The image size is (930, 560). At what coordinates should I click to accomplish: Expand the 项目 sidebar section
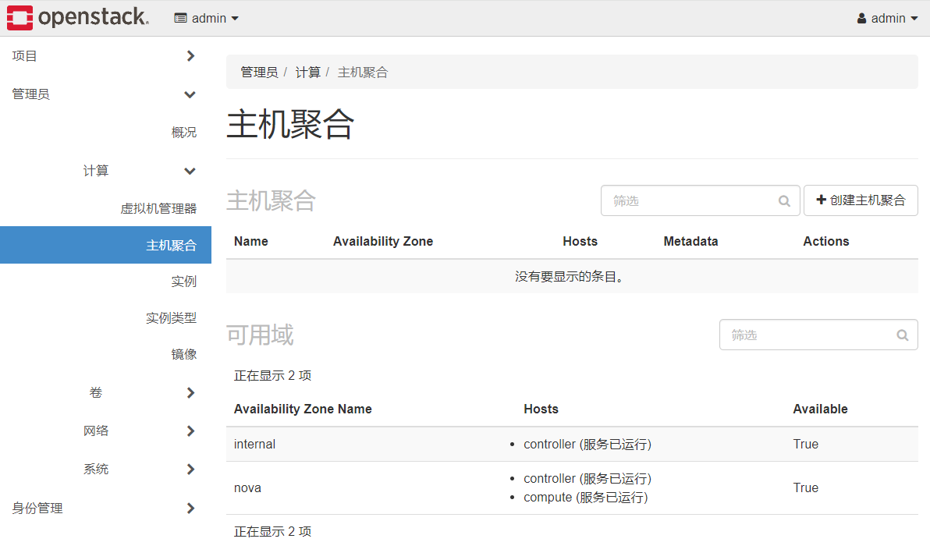pyautogui.click(x=105, y=55)
